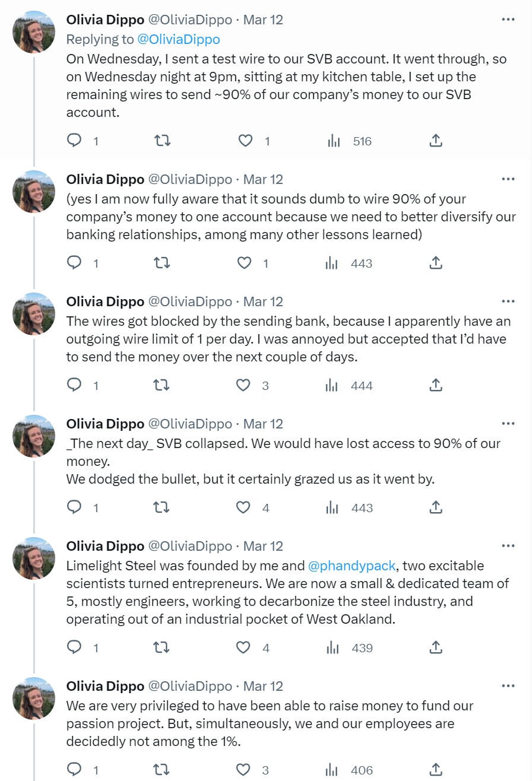This screenshot has width=532, height=781.
Task: Reply to the SVB test wire tweet
Action: point(74,141)
